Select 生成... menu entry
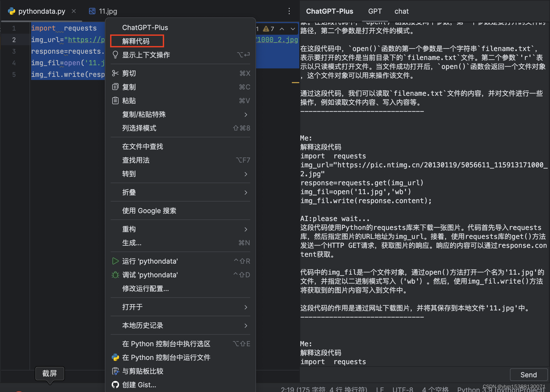The height and width of the screenshot is (392, 550). [x=180, y=243]
